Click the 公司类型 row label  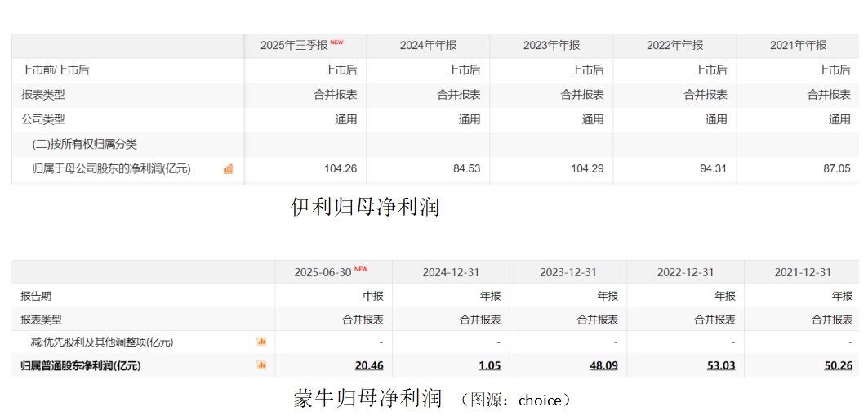(43, 119)
